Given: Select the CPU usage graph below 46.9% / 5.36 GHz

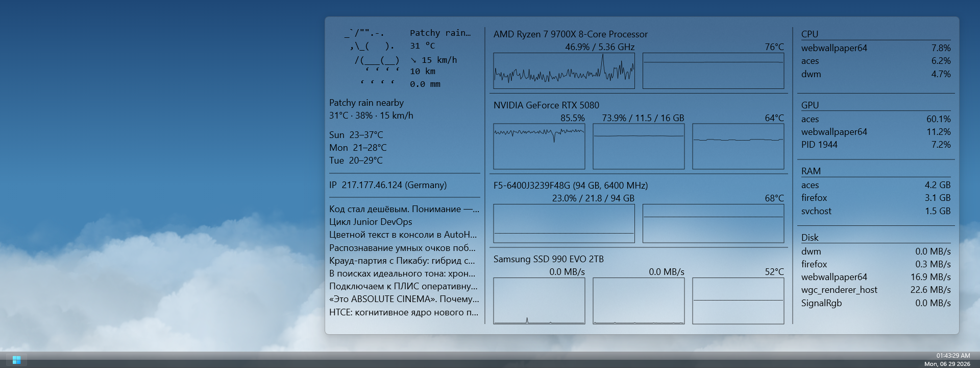Looking at the screenshot, I should 564,71.
